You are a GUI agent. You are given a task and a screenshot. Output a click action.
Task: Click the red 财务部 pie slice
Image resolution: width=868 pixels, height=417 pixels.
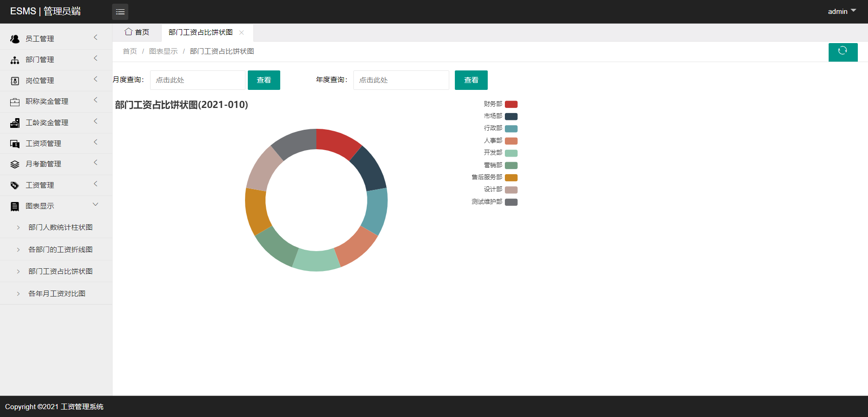coord(338,142)
